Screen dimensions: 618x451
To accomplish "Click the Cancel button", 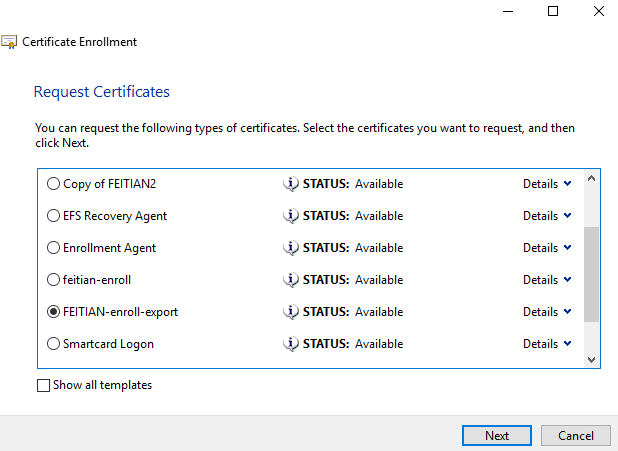I will tap(575, 436).
